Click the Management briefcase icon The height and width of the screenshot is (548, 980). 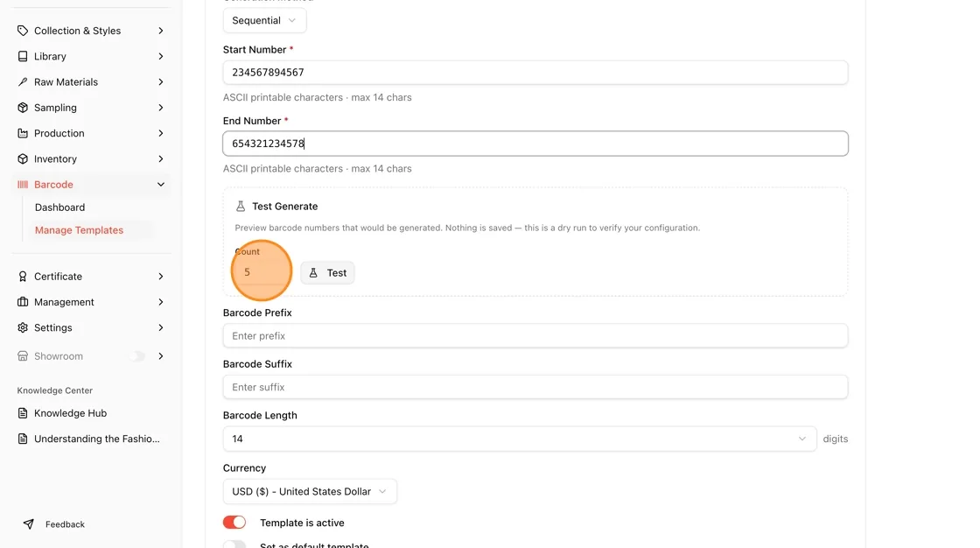coord(23,302)
